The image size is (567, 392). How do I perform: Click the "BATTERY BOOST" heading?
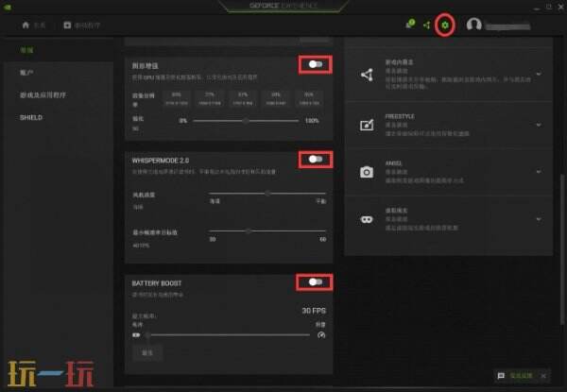pyautogui.click(x=157, y=283)
